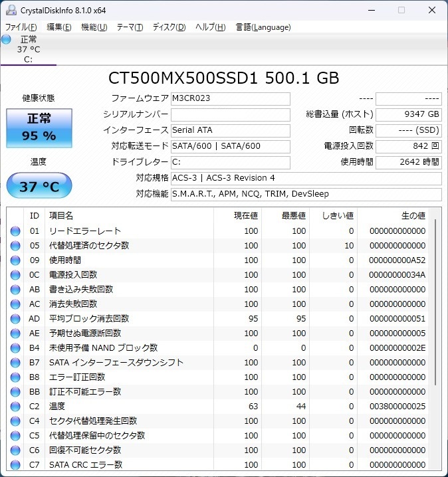Click raw value 00000000034A in 電源投入回数 row
Screen dimensions: 448x477
tap(397, 275)
